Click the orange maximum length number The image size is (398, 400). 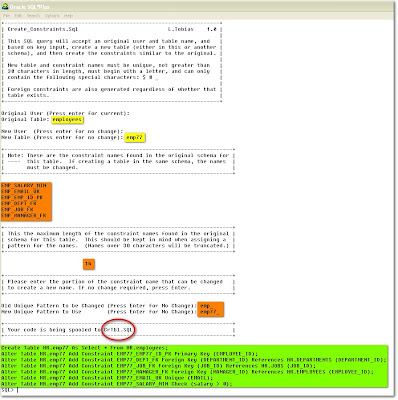88,264
